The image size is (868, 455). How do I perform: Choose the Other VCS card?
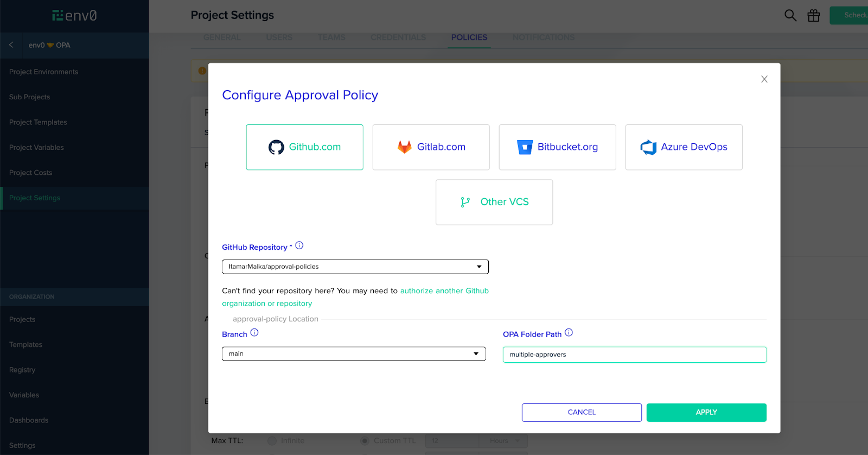coord(494,202)
